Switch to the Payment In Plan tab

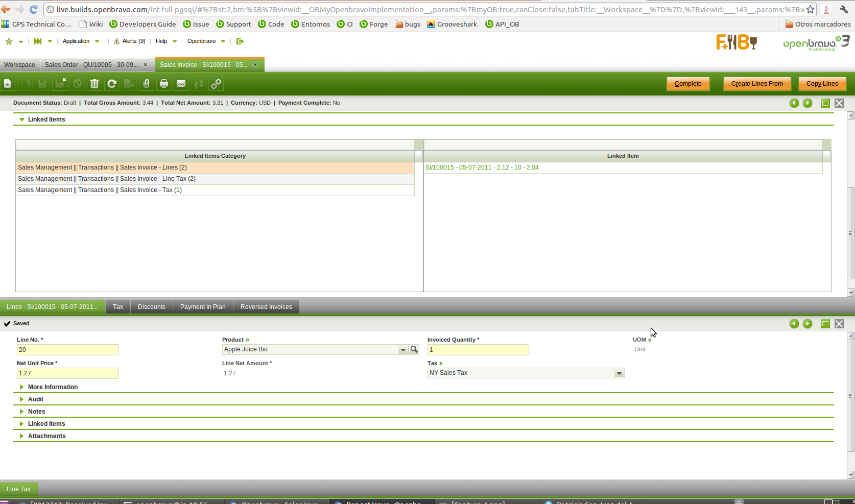[x=203, y=307]
